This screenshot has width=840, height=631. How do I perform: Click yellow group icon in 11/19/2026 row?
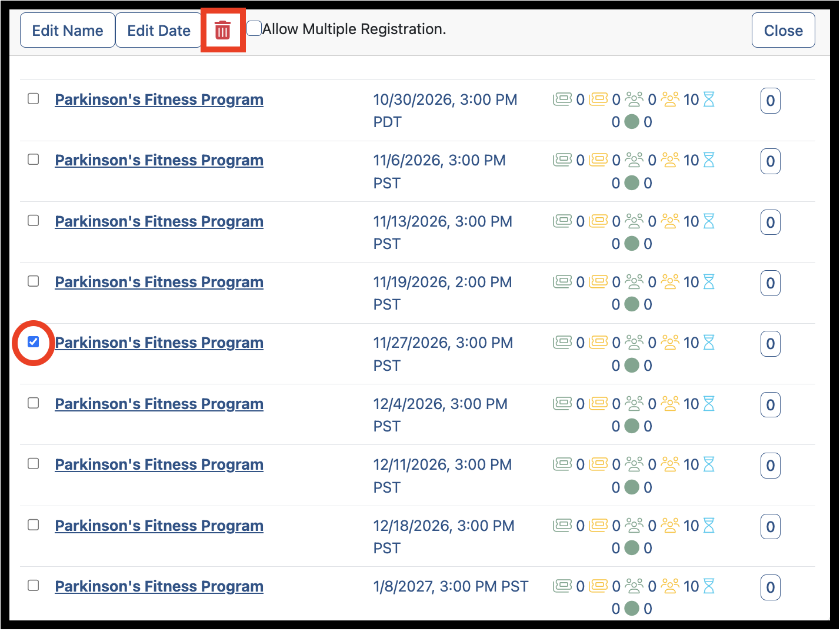coord(670,282)
